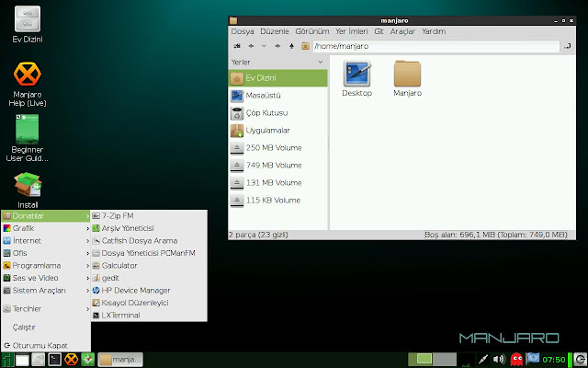Launch 7-Zip FM from submenu
588x368 pixels.
(149, 216)
